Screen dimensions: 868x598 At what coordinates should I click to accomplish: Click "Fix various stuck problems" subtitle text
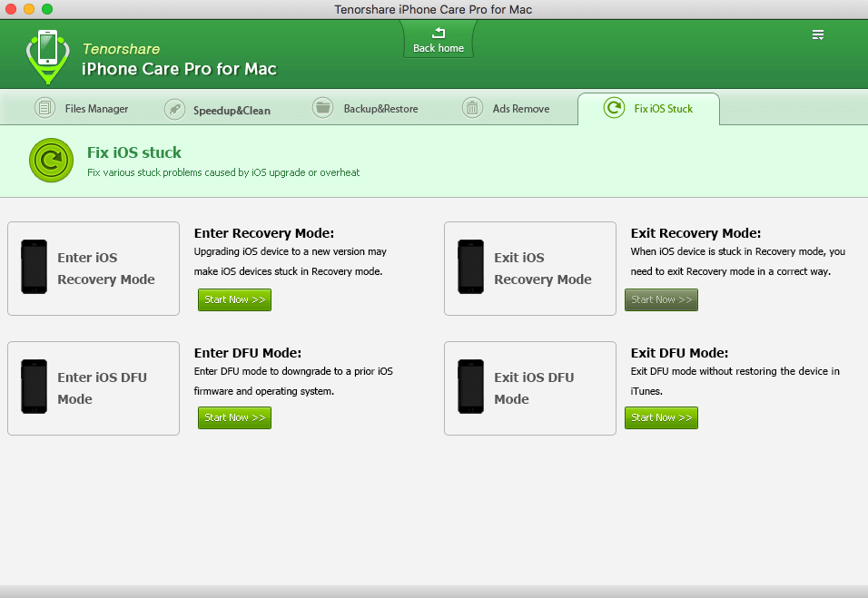tap(223, 172)
